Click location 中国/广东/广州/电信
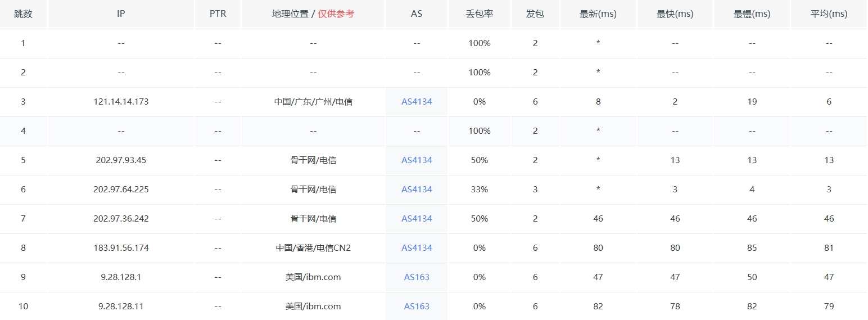 pyautogui.click(x=313, y=102)
